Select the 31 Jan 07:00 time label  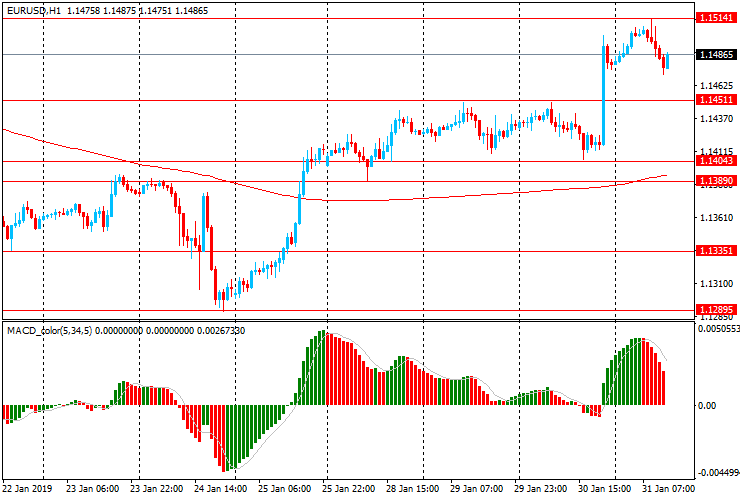pyautogui.click(x=668, y=489)
